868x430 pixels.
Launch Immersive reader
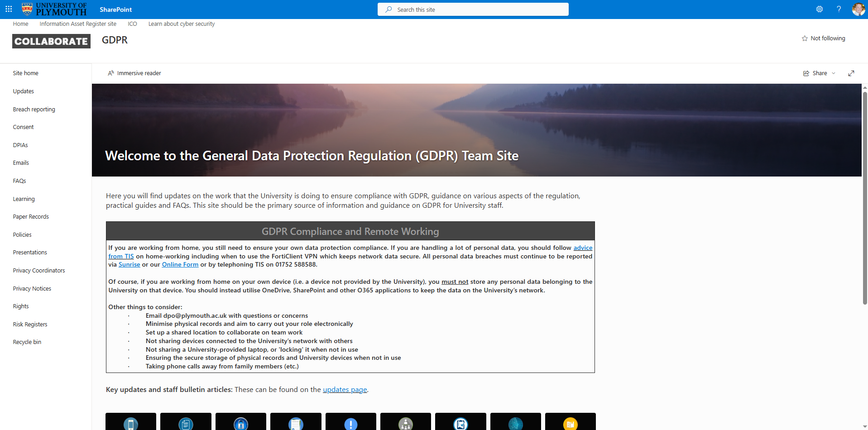click(x=134, y=73)
